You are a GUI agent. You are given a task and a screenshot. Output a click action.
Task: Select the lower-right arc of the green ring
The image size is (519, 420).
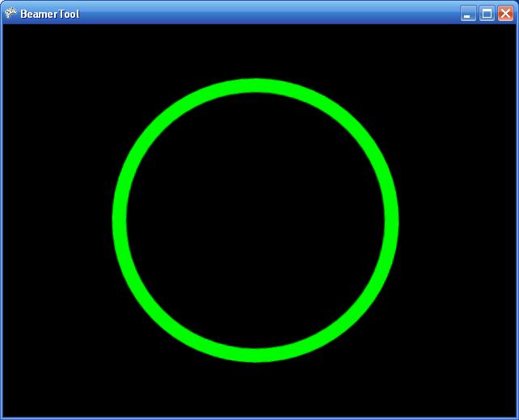(x=352, y=316)
